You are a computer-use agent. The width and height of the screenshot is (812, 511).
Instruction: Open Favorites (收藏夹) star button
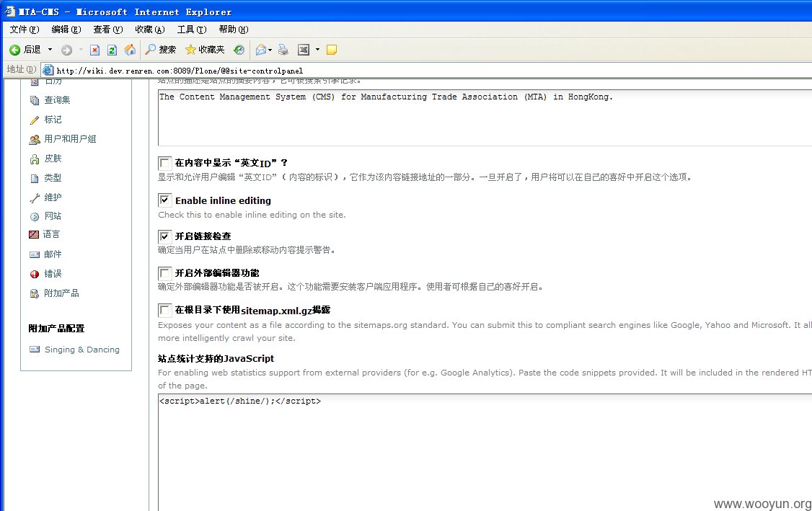[x=205, y=50]
